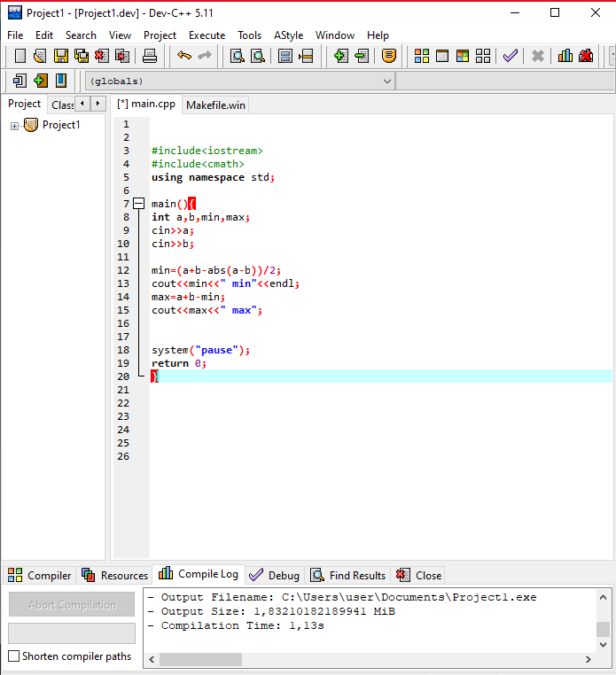Image resolution: width=616 pixels, height=675 pixels.
Task: Add file to project icon
Action: (340, 56)
